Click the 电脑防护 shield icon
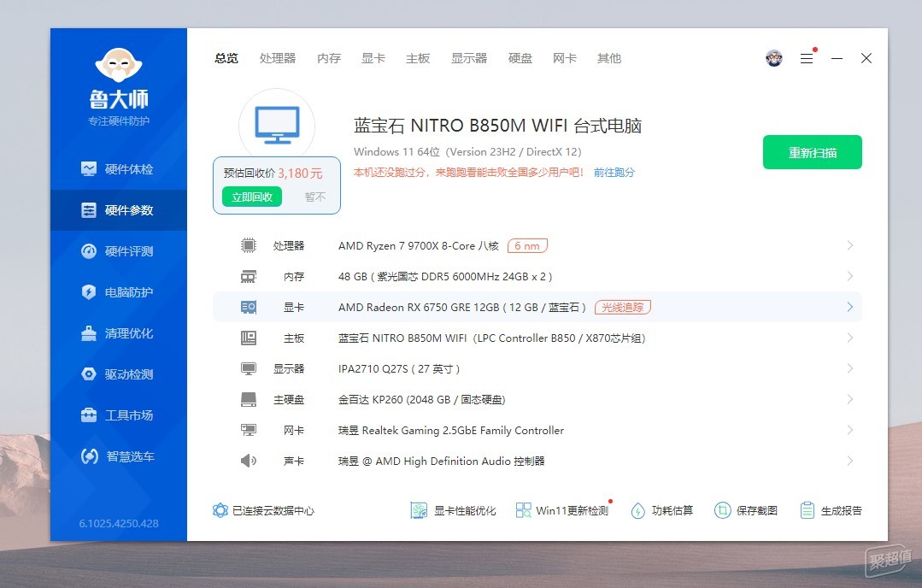Image resolution: width=922 pixels, height=588 pixels. coord(89,292)
